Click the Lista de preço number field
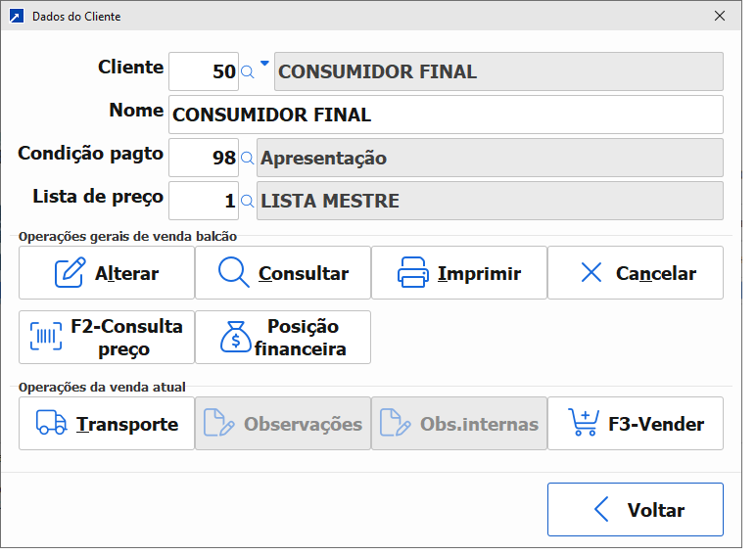Image resolution: width=756 pixels, height=555 pixels. tap(204, 201)
